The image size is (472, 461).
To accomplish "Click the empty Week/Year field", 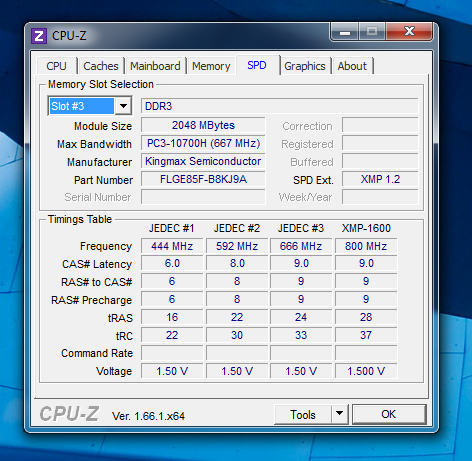I will point(380,197).
